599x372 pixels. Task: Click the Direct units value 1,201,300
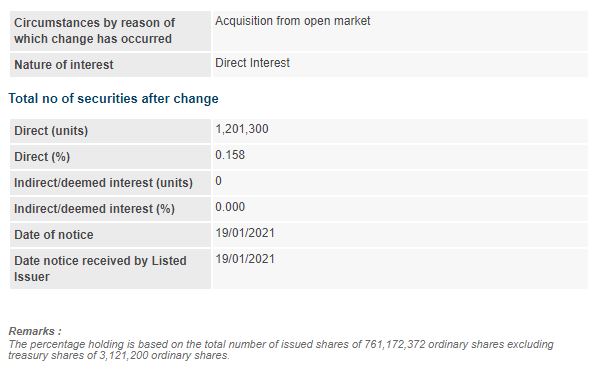pyautogui.click(x=242, y=129)
